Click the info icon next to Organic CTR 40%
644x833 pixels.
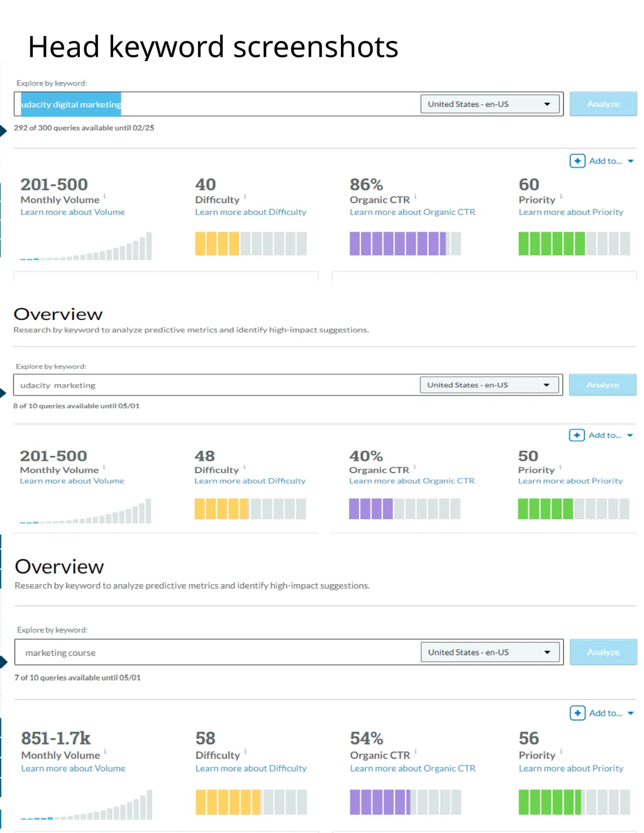pos(415,466)
